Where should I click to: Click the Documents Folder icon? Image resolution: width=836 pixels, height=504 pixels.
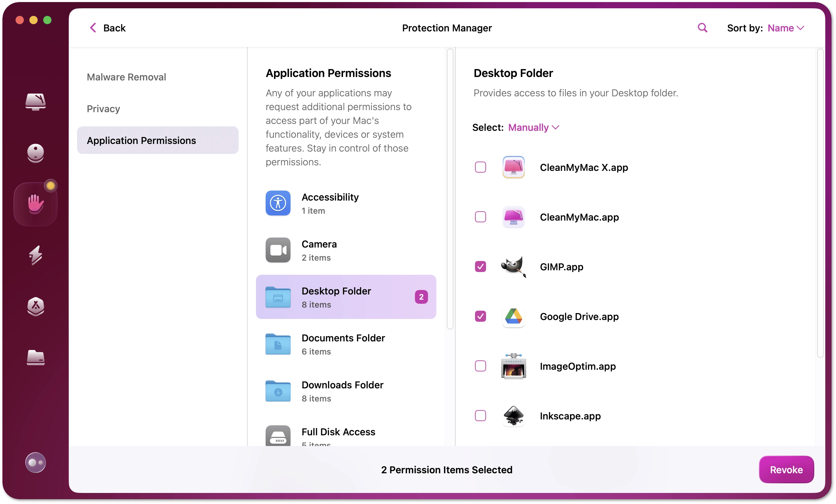tap(278, 344)
